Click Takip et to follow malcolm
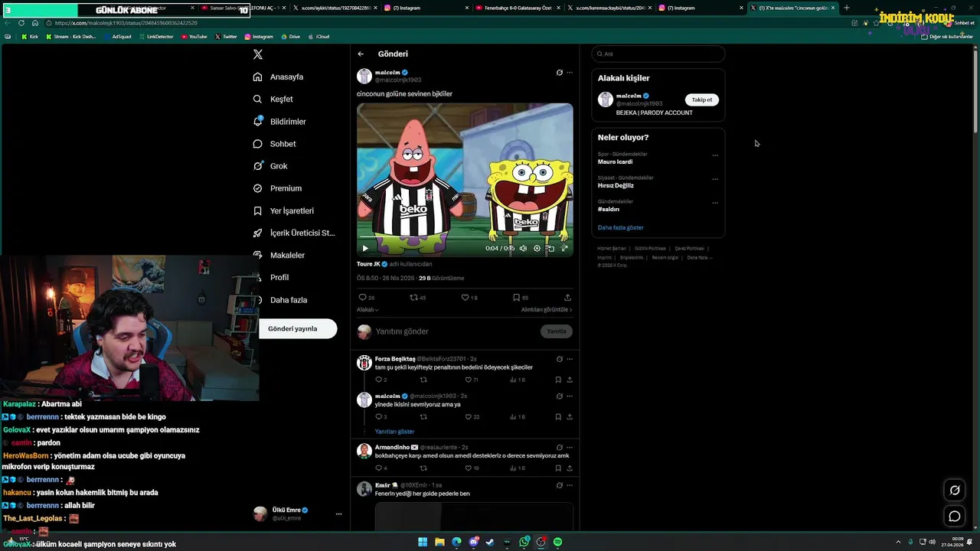This screenshot has height=551, width=980. [702, 99]
